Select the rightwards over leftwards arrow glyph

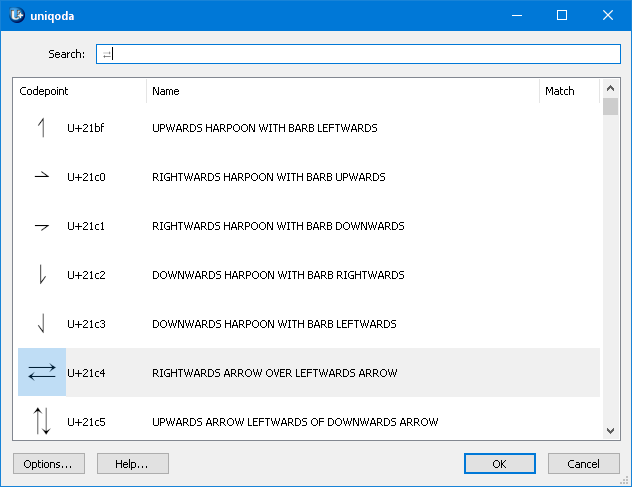pos(42,373)
